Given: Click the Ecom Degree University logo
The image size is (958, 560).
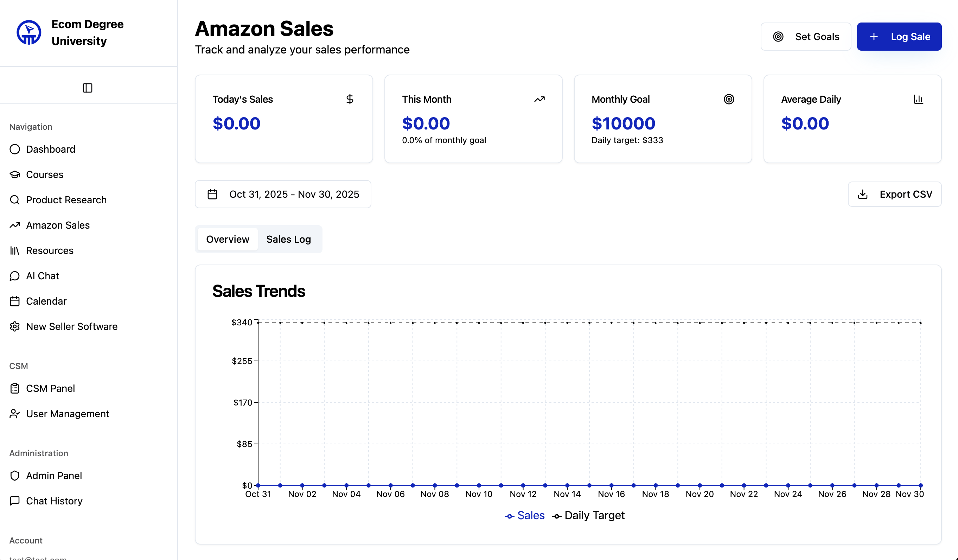Looking at the screenshot, I should click(x=29, y=32).
